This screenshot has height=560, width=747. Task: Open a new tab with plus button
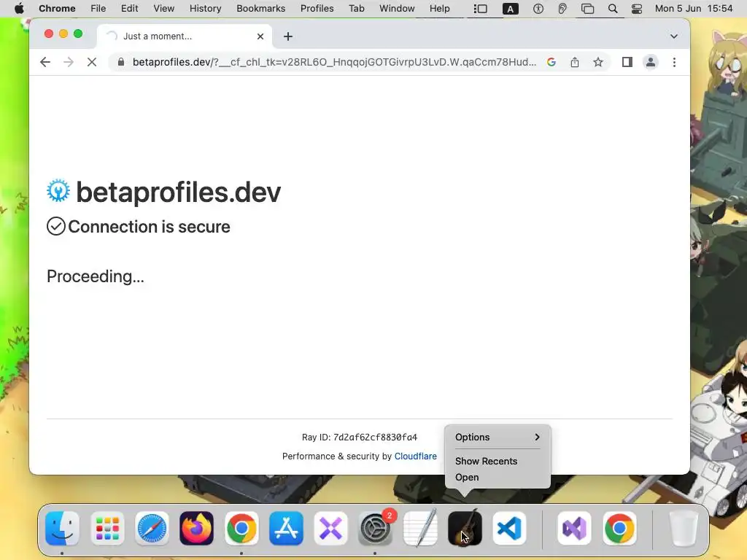tap(287, 36)
